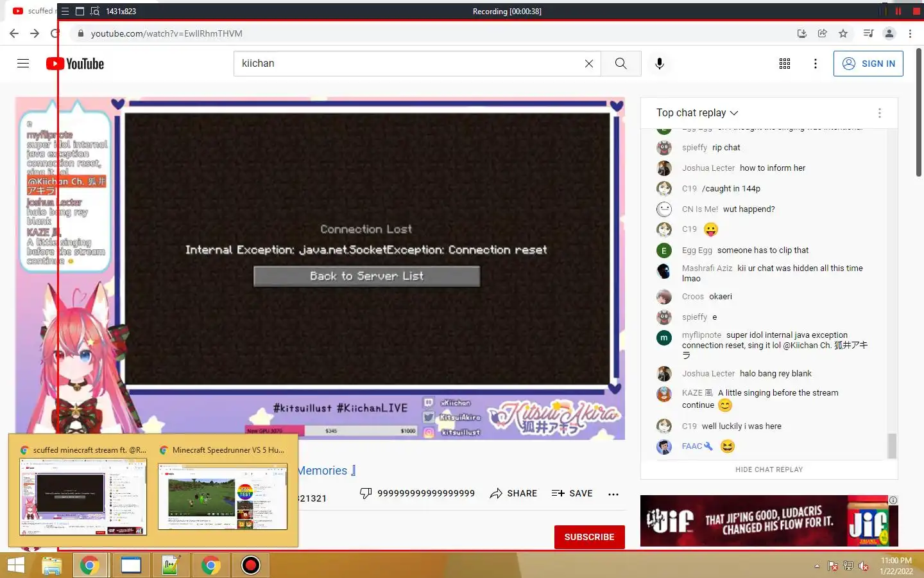The width and height of the screenshot is (924, 578).
Task: Click the SAVE to playlist button
Action: (572, 493)
